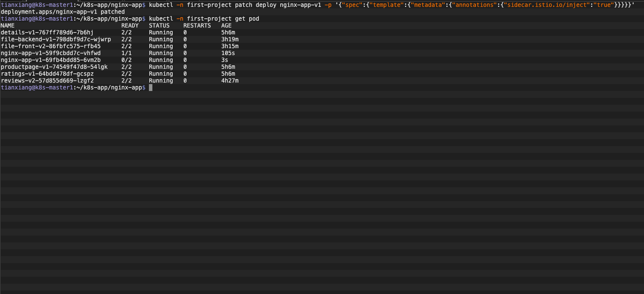Click pod name reviews-v2-57d855d669-lzgf2
The width and height of the screenshot is (644, 294).
tap(47, 81)
